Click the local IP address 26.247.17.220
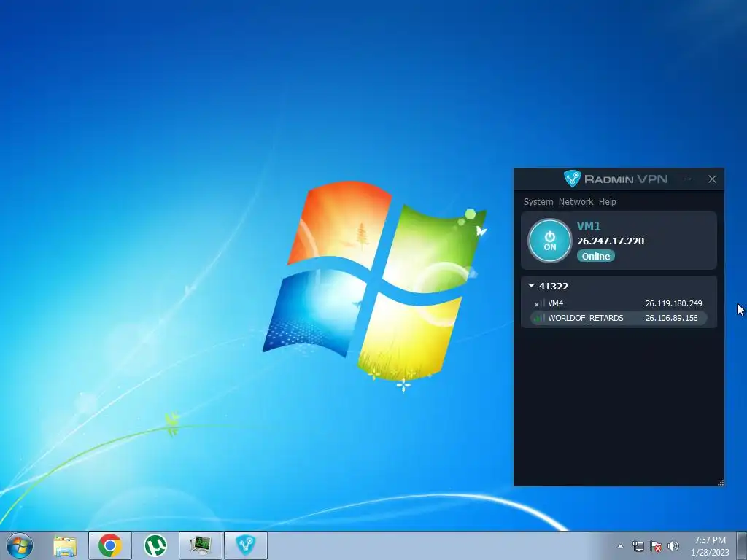Viewport: 747px width, 560px height. (x=611, y=241)
